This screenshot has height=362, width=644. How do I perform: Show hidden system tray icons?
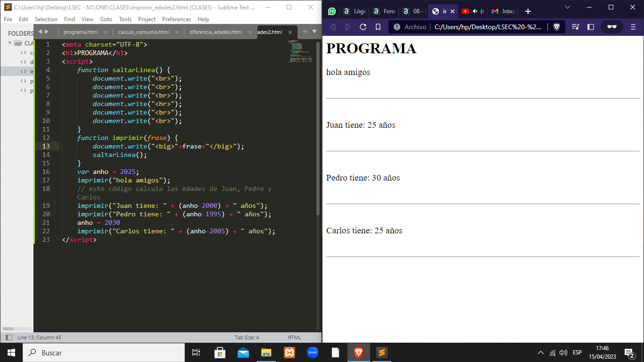[x=541, y=353]
